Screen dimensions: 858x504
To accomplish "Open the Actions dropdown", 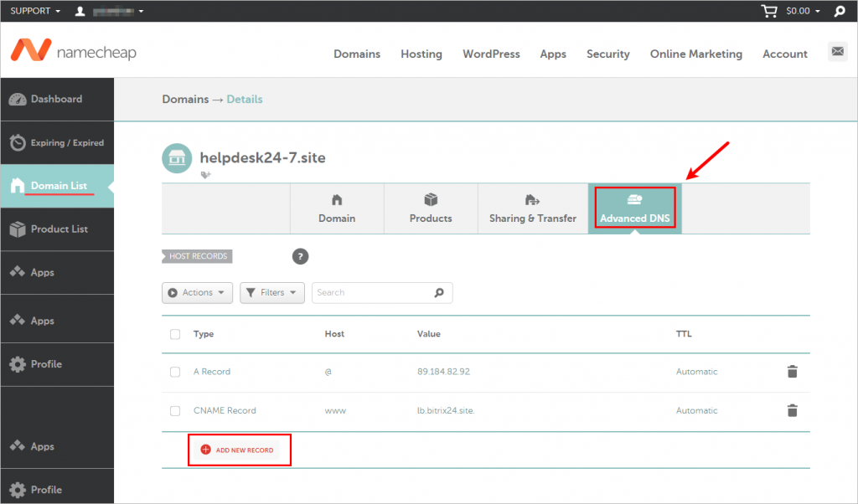I will (197, 293).
